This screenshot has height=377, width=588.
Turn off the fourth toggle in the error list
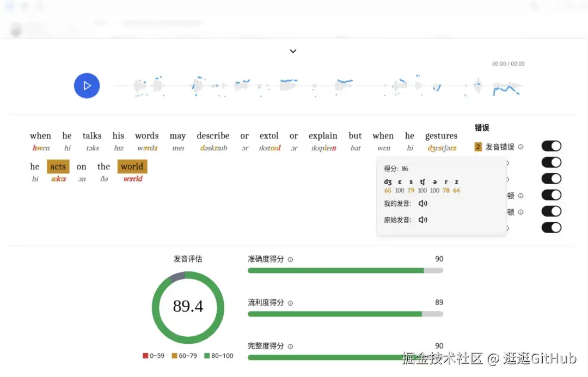[552, 194]
